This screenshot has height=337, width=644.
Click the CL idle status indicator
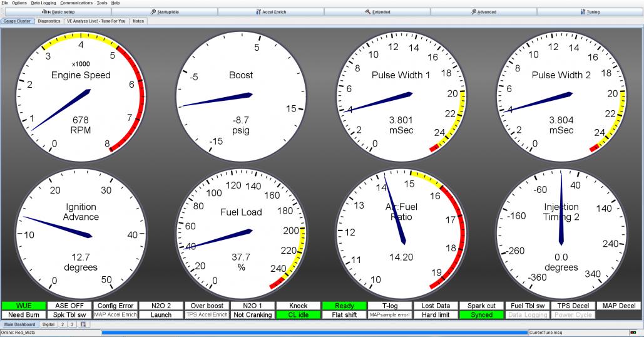pos(299,314)
